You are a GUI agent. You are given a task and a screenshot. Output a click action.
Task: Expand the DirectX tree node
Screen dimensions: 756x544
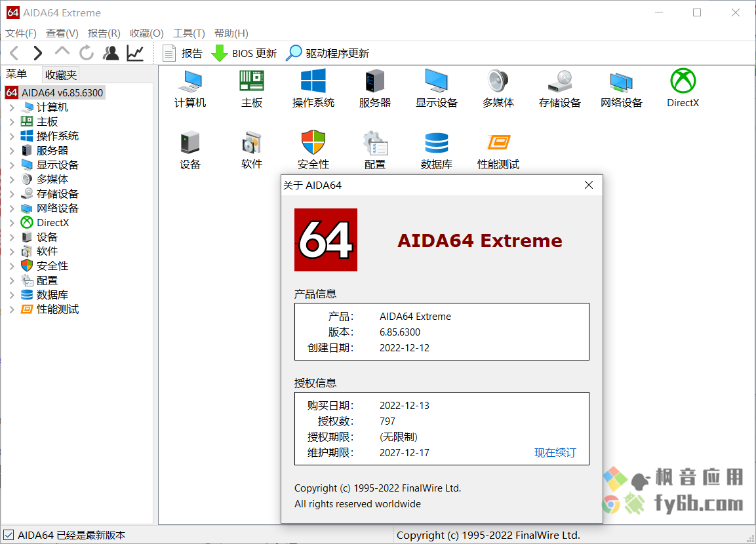(12, 223)
